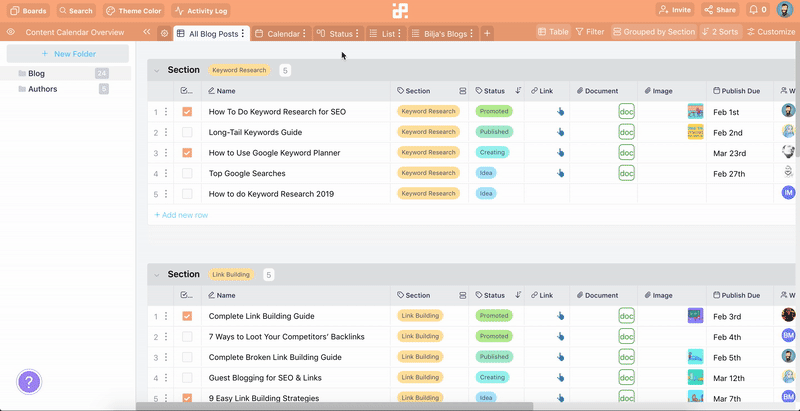The width and height of the screenshot is (800, 411).
Task: Click Status sort arrow in Keyword Research table
Action: [x=518, y=91]
